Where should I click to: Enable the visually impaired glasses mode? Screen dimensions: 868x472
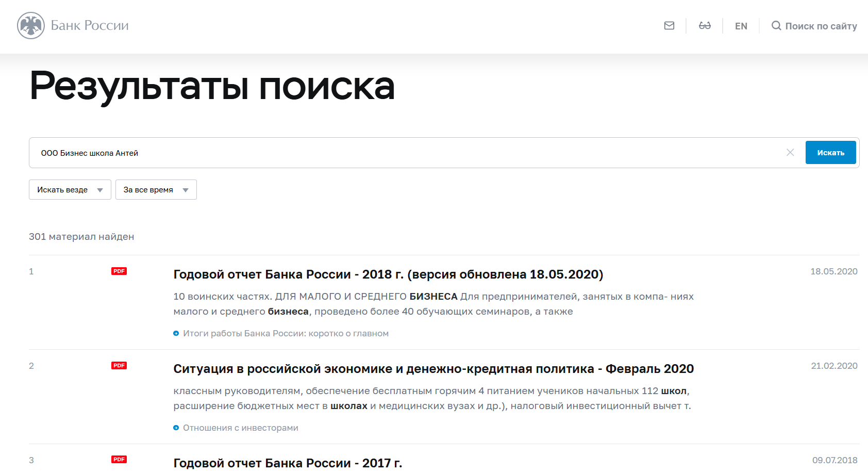(x=705, y=26)
